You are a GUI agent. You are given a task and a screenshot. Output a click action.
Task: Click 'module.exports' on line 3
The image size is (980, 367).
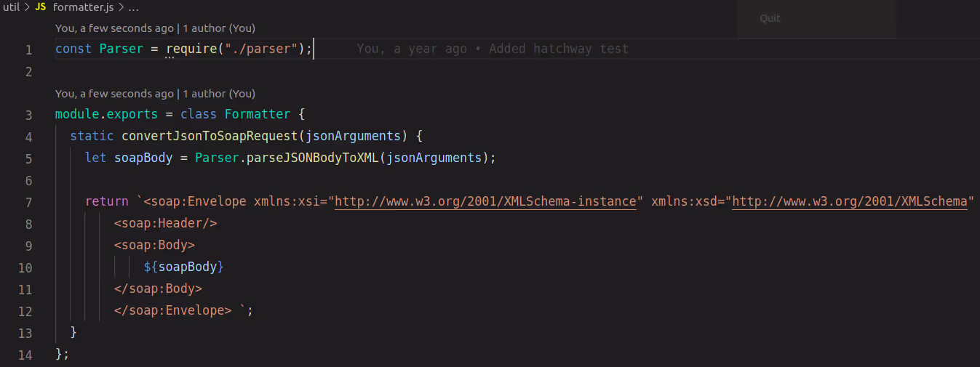click(106, 114)
